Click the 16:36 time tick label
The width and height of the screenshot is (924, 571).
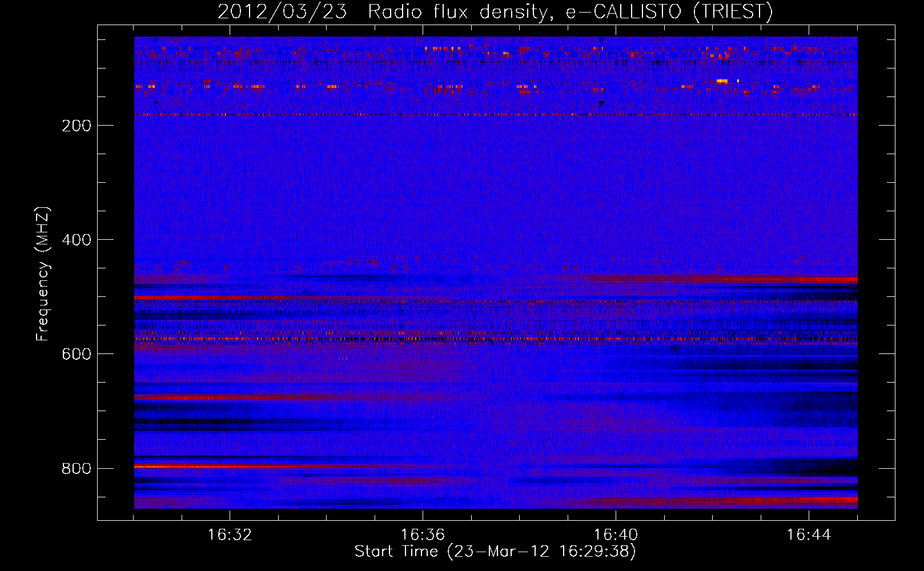[x=423, y=535]
